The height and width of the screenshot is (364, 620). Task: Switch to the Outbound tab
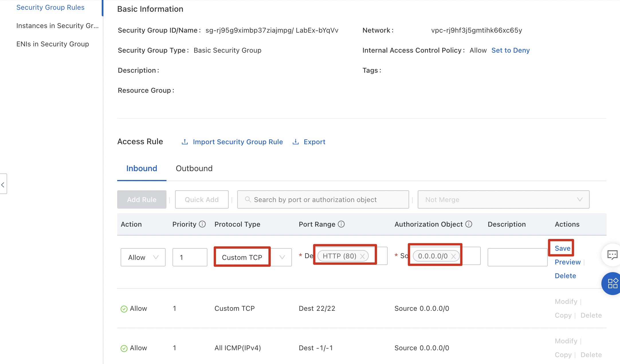(x=194, y=168)
